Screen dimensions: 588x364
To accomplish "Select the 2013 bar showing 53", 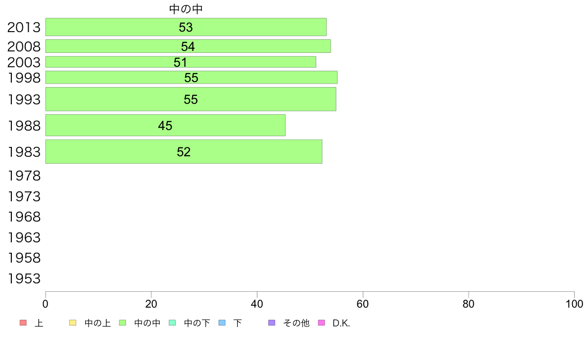I will (186, 27).
